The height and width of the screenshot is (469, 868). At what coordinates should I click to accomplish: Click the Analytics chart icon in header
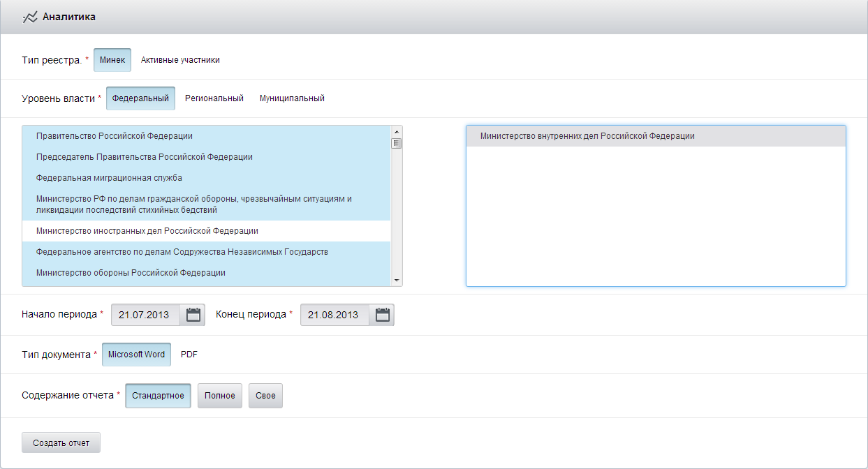(x=30, y=17)
